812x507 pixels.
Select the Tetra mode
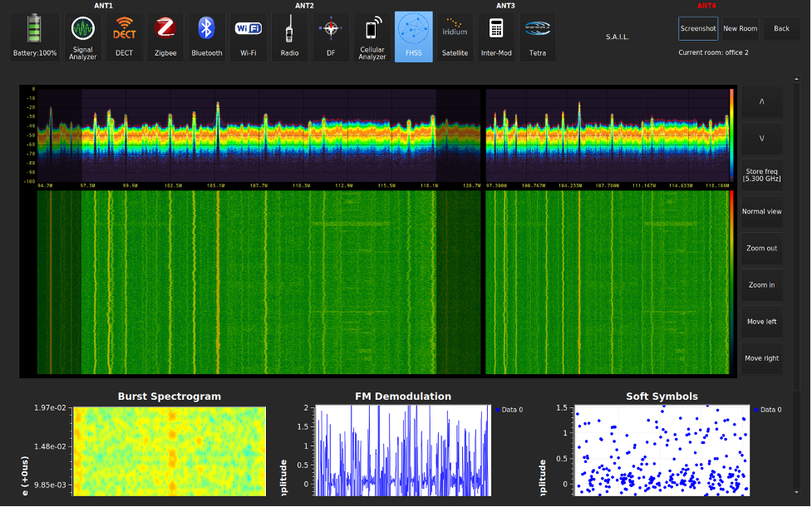pyautogui.click(x=536, y=37)
